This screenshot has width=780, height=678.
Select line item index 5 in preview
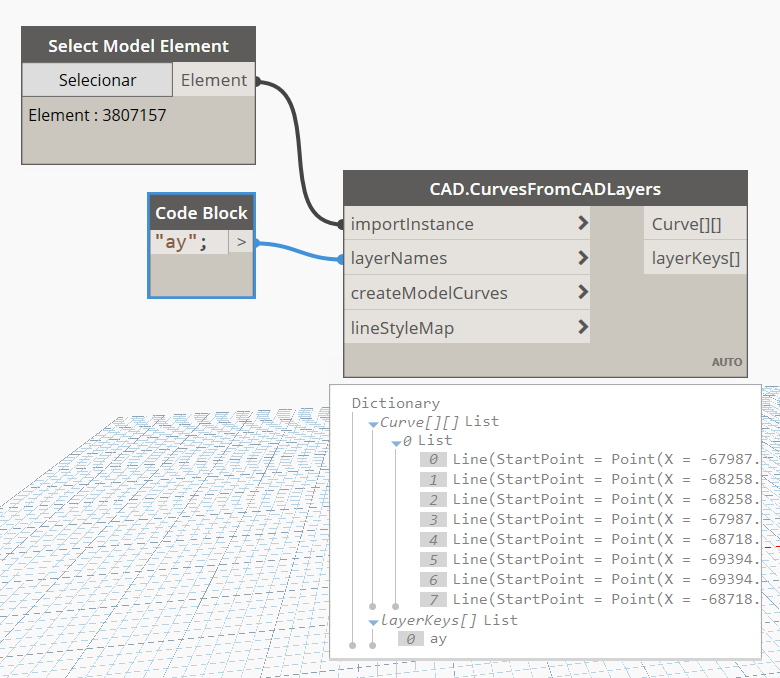click(590, 559)
